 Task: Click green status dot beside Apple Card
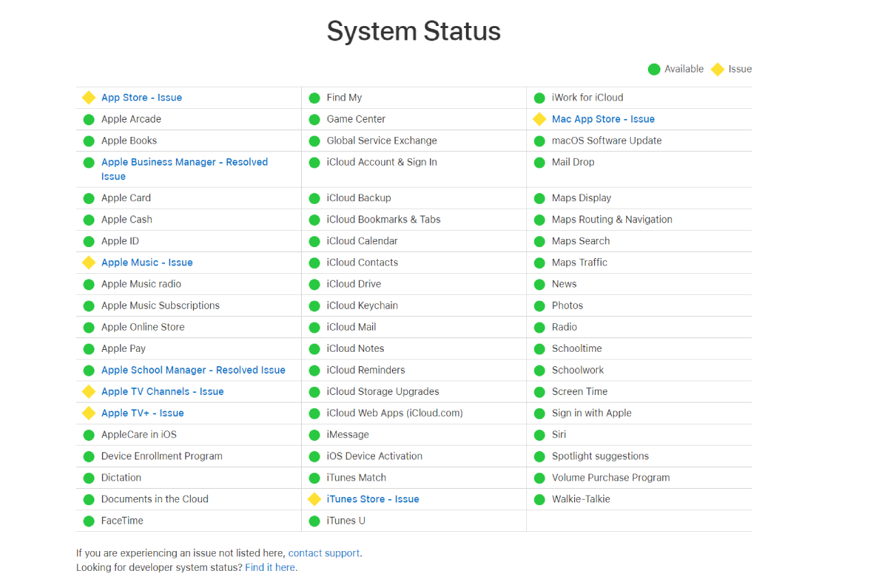click(89, 199)
